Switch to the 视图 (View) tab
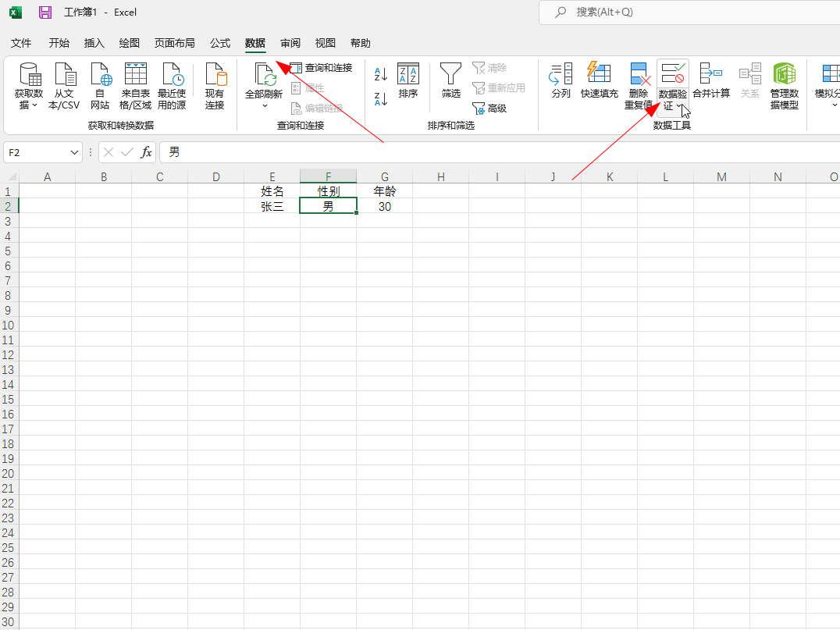Screen dimensions: 840x630 [x=326, y=43]
